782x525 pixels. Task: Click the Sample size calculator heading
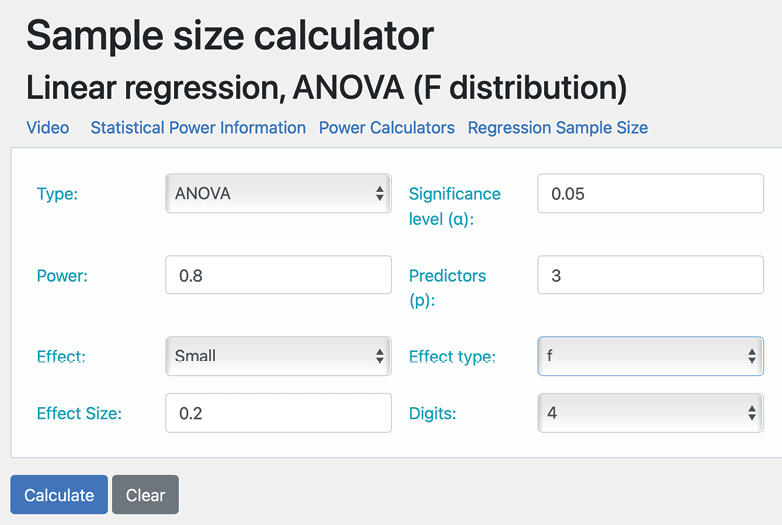(230, 36)
